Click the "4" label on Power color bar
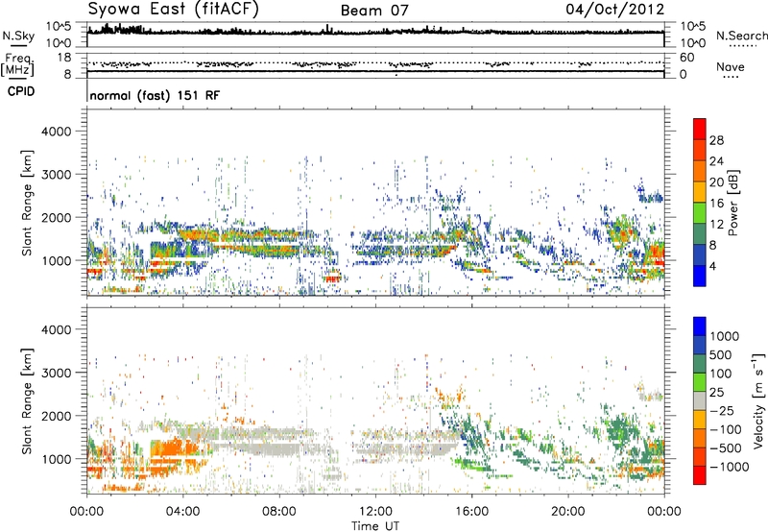Screen dimensions: 768x532 point(712,266)
